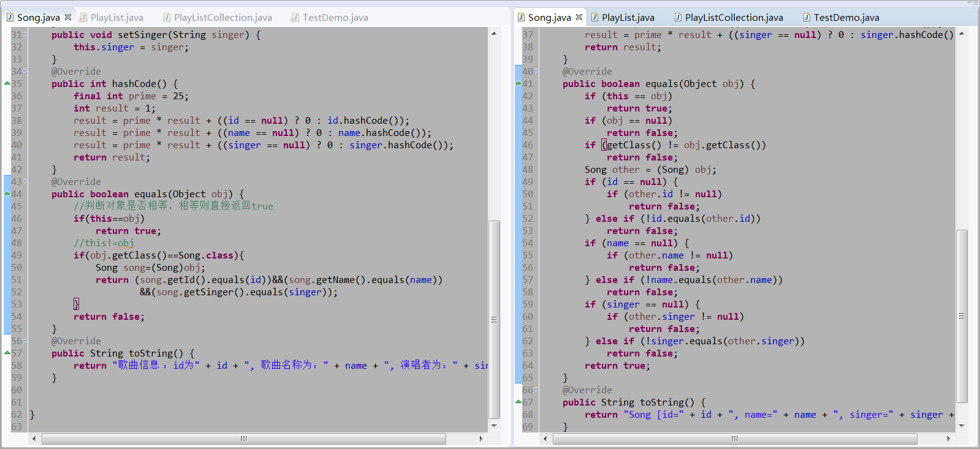Click 'if (obj == null)' in right editor
This screenshot has width=980, height=449.
point(628,121)
